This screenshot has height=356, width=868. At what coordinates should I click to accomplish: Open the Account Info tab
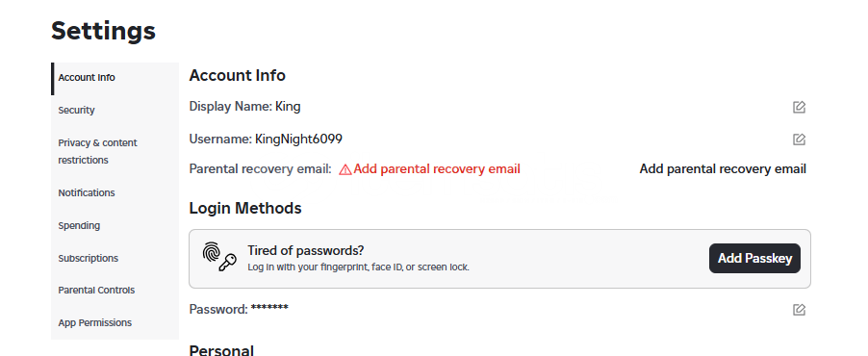[x=115, y=78]
